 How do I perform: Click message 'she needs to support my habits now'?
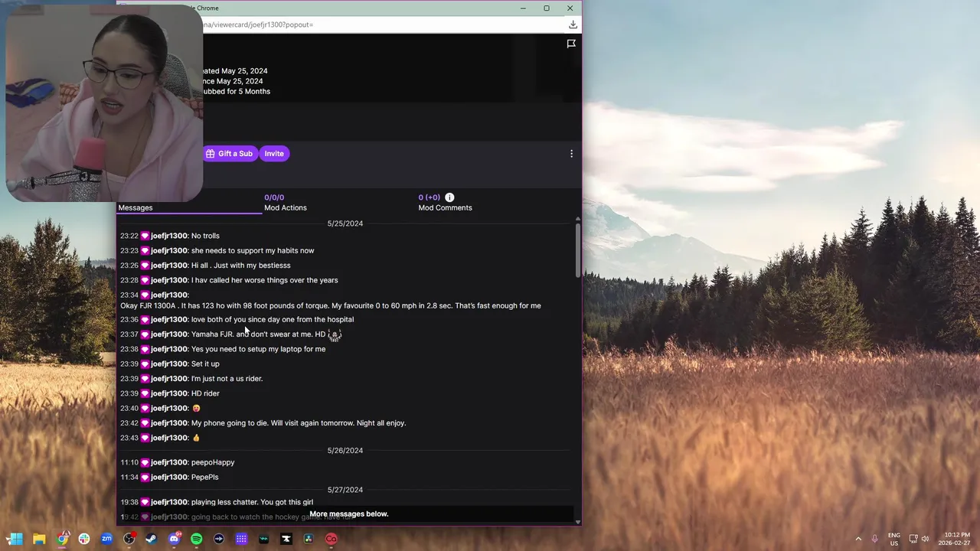253,250
